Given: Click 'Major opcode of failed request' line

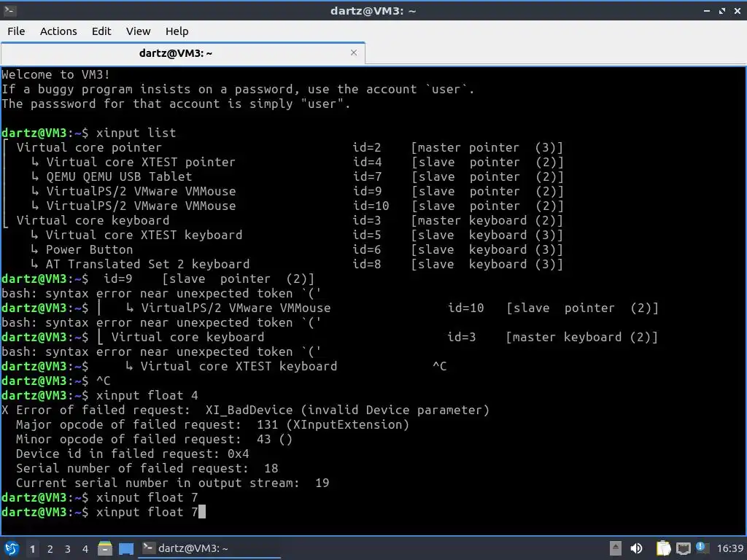Looking at the screenshot, I should [x=212, y=425].
